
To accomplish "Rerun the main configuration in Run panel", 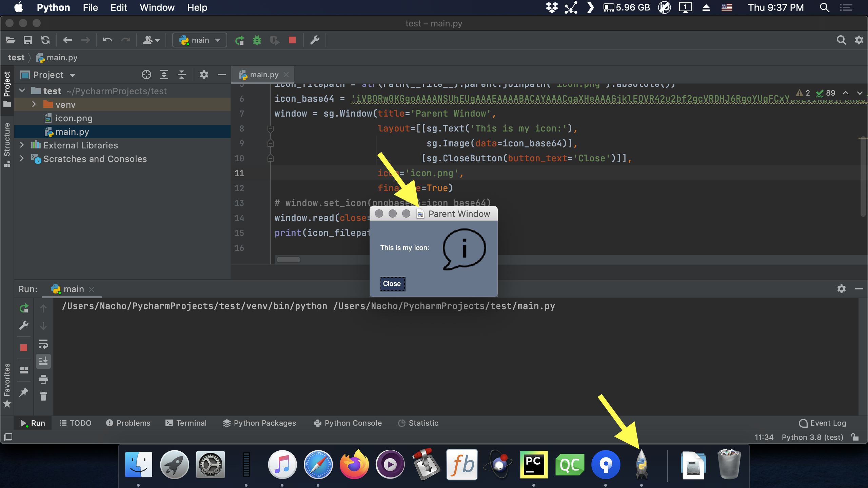I will coord(24,308).
